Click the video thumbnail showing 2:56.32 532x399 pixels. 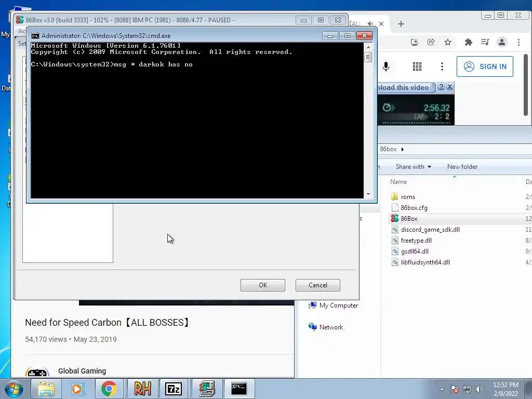pyautogui.click(x=416, y=110)
